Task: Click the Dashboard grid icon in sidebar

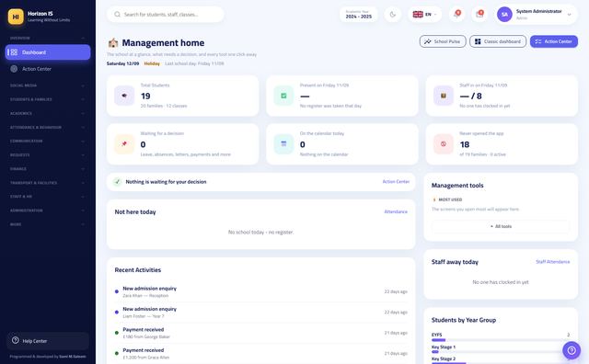Action: point(14,52)
